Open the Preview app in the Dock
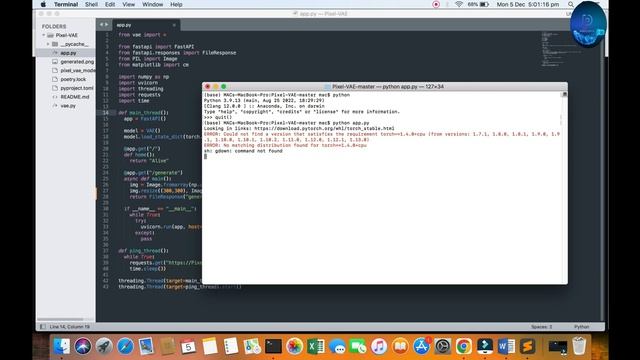This screenshot has width=640, height=360. tap(146, 347)
